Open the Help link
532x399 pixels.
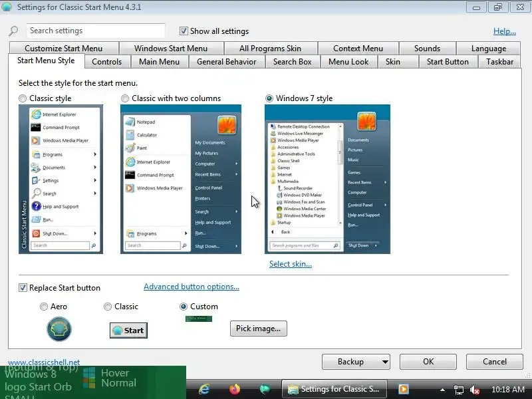pyautogui.click(x=505, y=31)
